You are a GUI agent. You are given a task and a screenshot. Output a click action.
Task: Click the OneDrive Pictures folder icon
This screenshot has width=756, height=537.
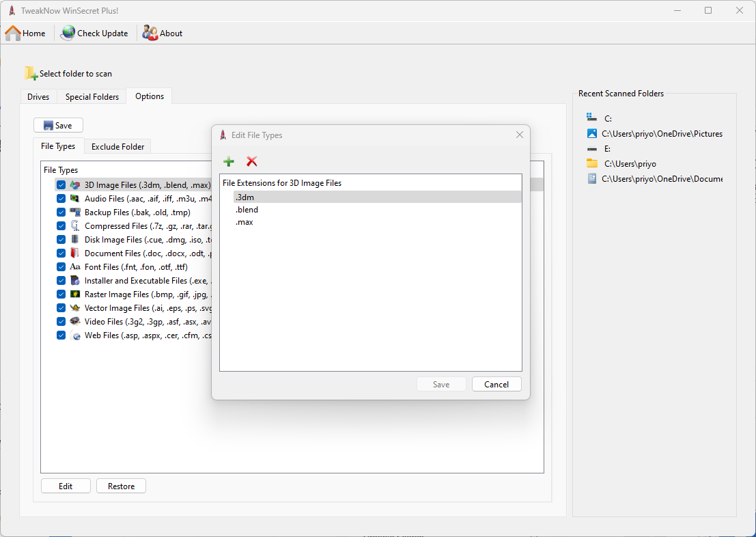pyautogui.click(x=591, y=134)
